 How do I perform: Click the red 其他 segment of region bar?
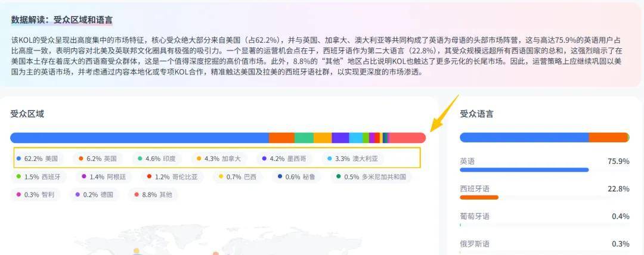[x=407, y=138]
